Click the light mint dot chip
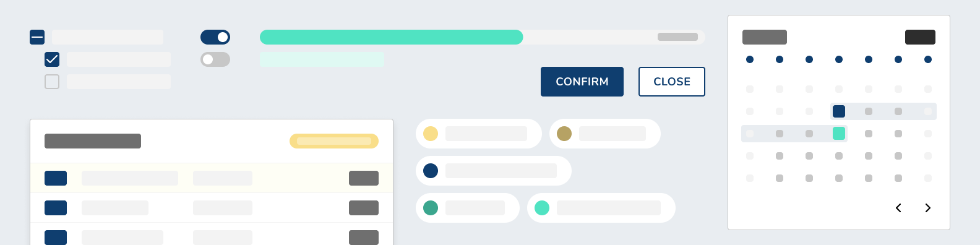The width and height of the screenshot is (980, 245). pos(601,208)
